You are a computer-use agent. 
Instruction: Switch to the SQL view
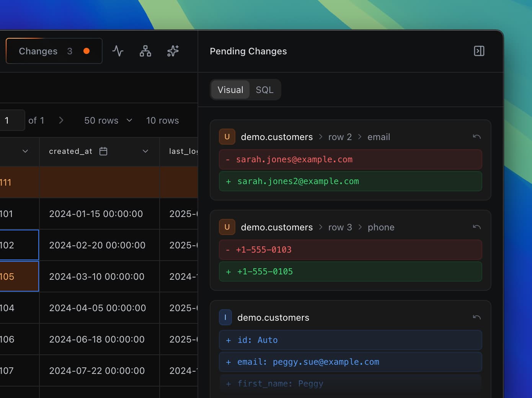coord(264,90)
